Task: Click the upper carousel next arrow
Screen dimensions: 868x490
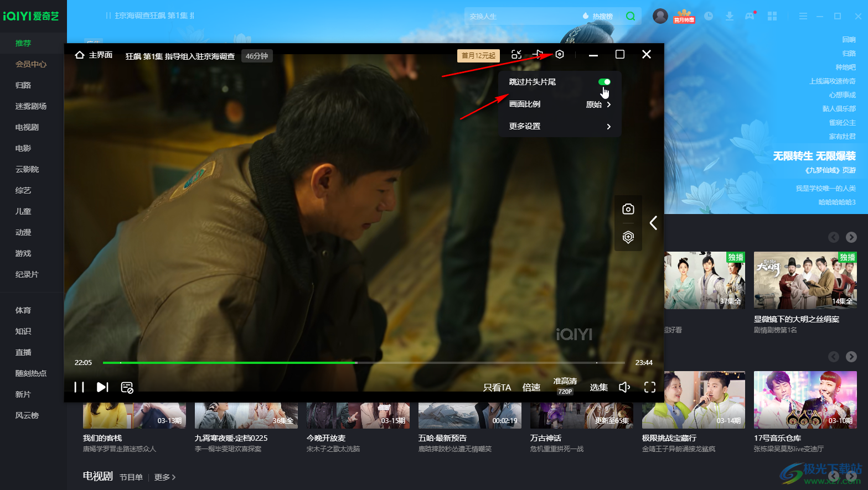Action: tap(851, 237)
